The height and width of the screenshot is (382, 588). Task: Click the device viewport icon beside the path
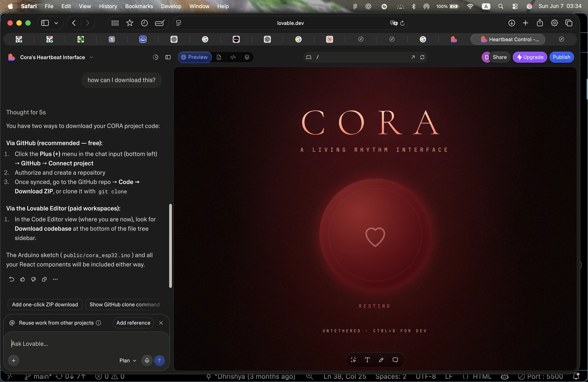coord(309,57)
